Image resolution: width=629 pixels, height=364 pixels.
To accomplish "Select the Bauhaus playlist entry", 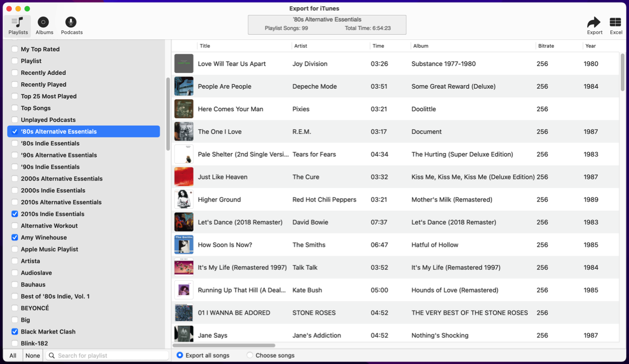I will [33, 284].
